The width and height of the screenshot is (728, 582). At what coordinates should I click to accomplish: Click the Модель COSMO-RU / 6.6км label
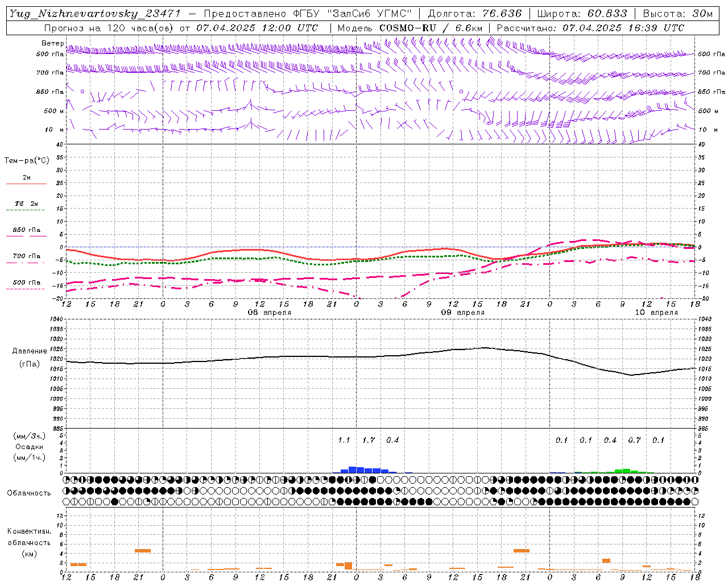click(x=410, y=28)
